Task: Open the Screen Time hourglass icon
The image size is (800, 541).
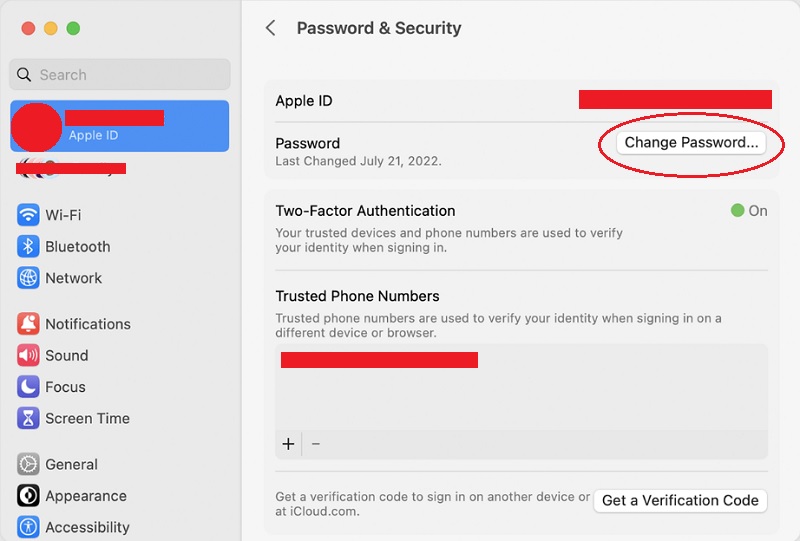Action: click(x=28, y=418)
